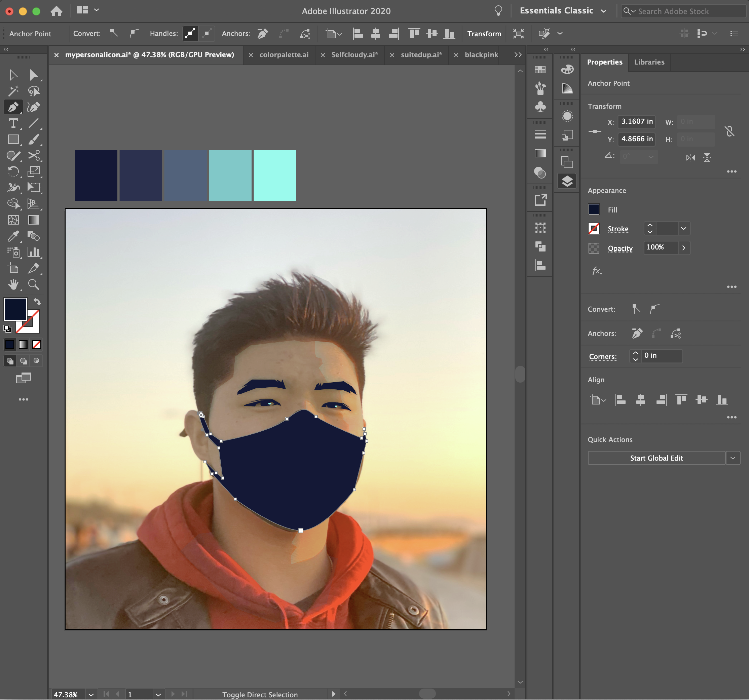Switch to the colorpalette.ai tab
Viewport: 749px width, 700px height.
coord(284,54)
